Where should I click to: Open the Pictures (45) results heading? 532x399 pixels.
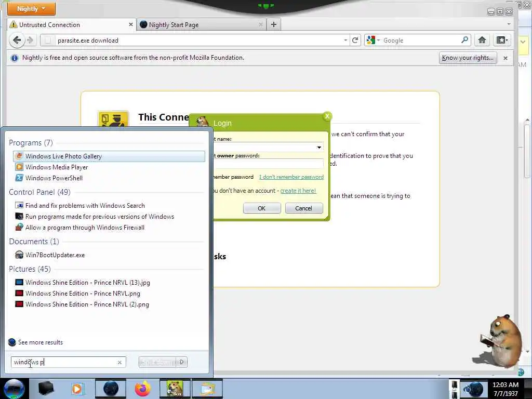click(30, 269)
